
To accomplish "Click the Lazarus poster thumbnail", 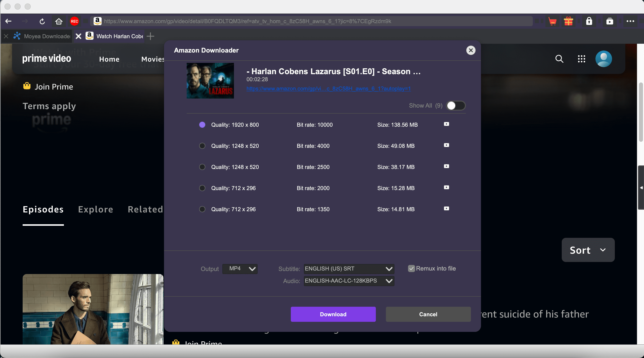I will click(x=210, y=81).
